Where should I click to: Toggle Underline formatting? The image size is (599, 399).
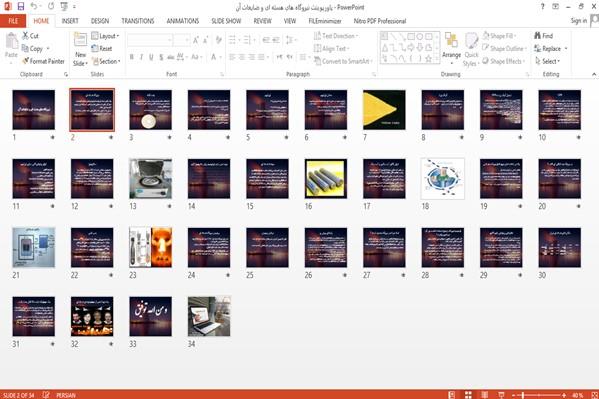[151, 57]
